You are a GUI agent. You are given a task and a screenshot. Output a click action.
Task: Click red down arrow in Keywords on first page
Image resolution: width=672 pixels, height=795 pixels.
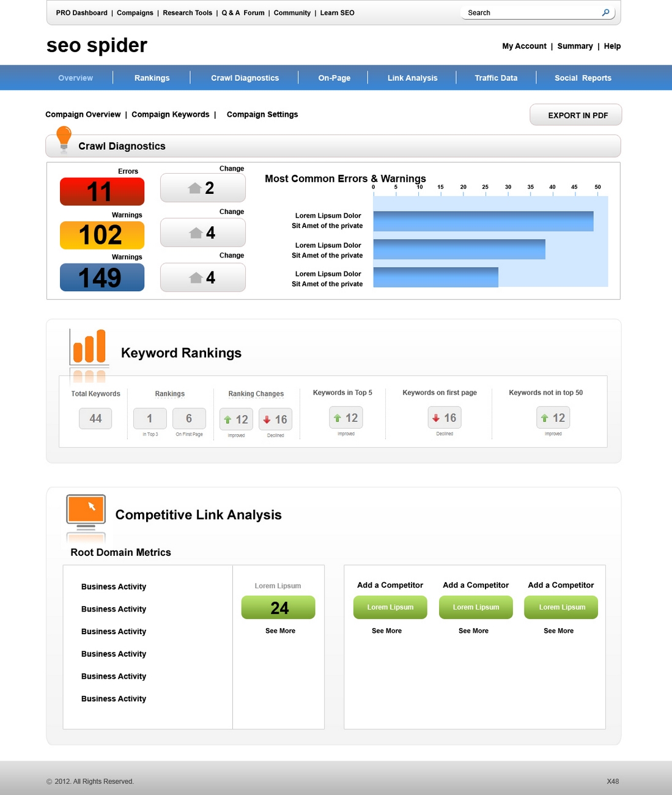click(x=436, y=418)
